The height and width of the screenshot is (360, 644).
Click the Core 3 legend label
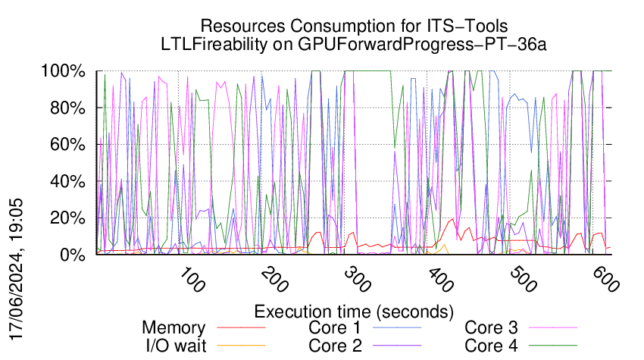[x=491, y=328]
